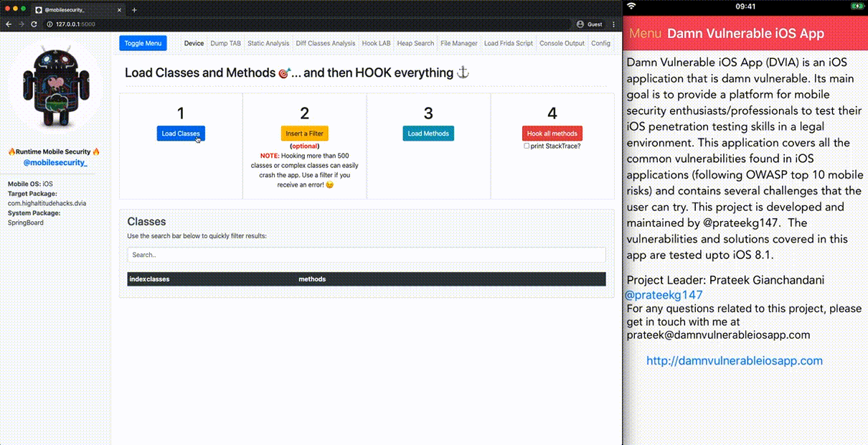Open the @mobilesecurity_ sidebar link
This screenshot has height=445, width=868.
tap(55, 163)
